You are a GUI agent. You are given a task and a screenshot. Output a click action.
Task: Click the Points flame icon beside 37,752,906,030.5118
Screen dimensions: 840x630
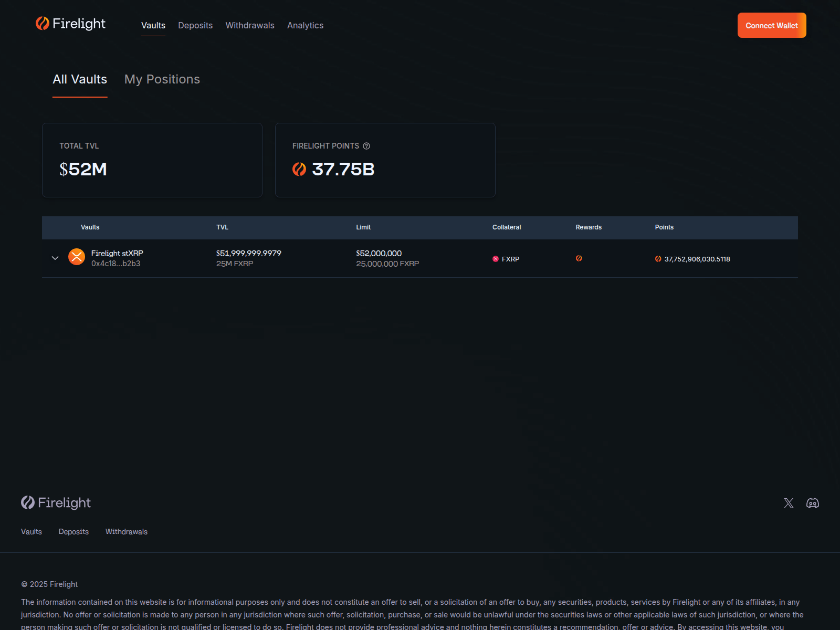coord(658,259)
